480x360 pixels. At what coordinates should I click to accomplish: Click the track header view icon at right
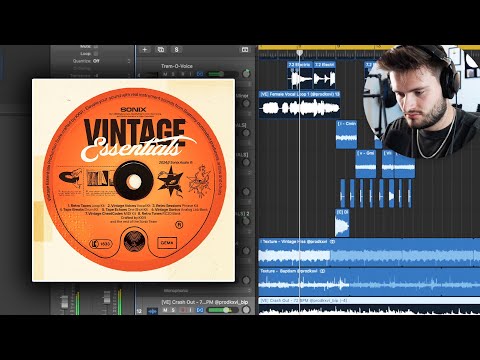(245, 50)
